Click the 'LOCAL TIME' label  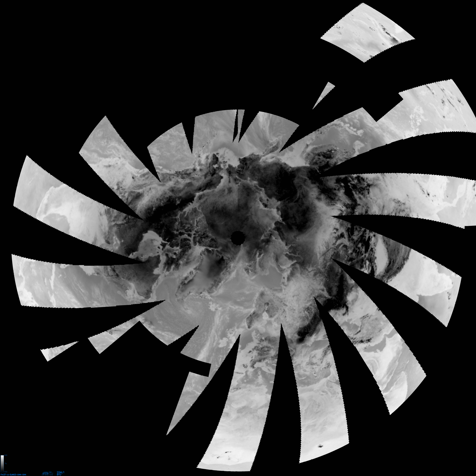pos(48,472)
